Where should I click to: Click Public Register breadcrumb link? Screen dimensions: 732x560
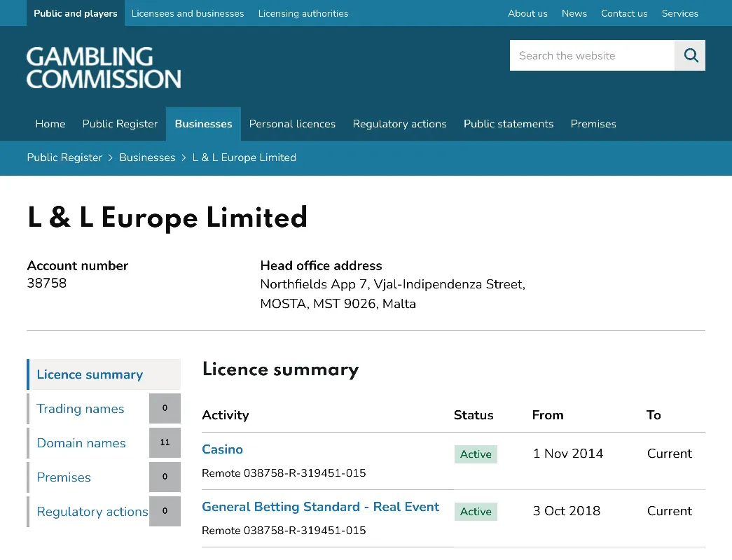(64, 157)
